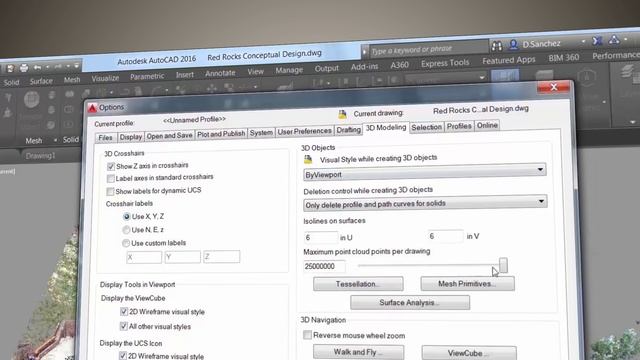Click the drawing icon beside Current drawing
Image resolution: width=640 pixels, height=360 pixels.
(342, 114)
